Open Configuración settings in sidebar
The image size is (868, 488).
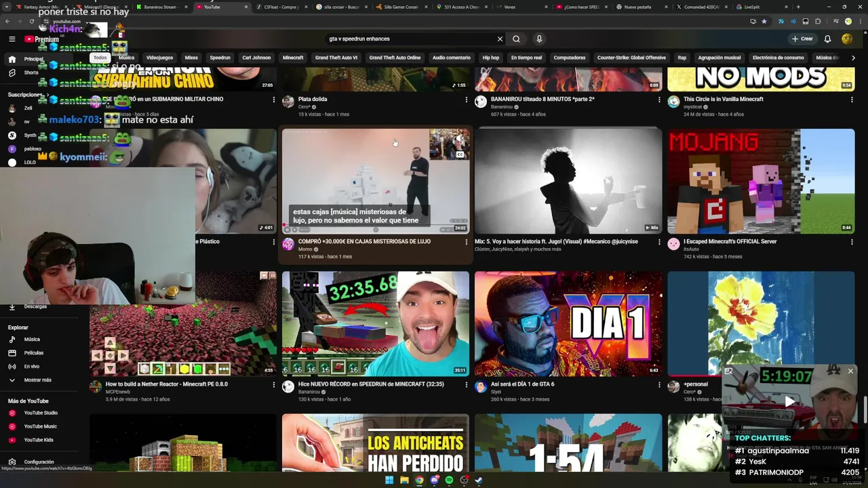click(39, 462)
